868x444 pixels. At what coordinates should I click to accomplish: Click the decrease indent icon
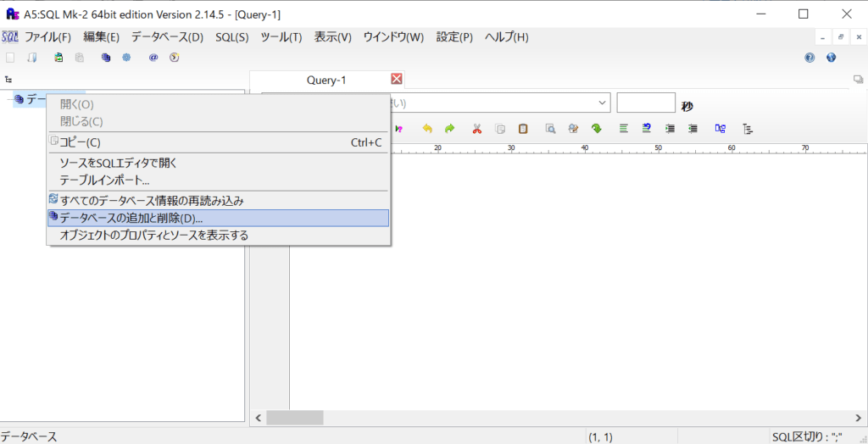click(693, 129)
